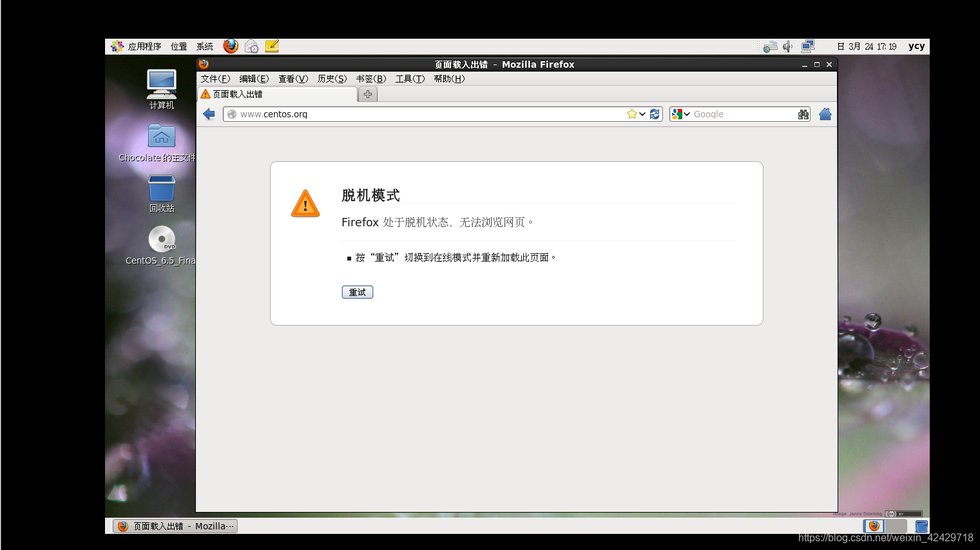Image resolution: width=980 pixels, height=550 pixels.
Task: Launch the mail client panel icon
Action: [251, 46]
